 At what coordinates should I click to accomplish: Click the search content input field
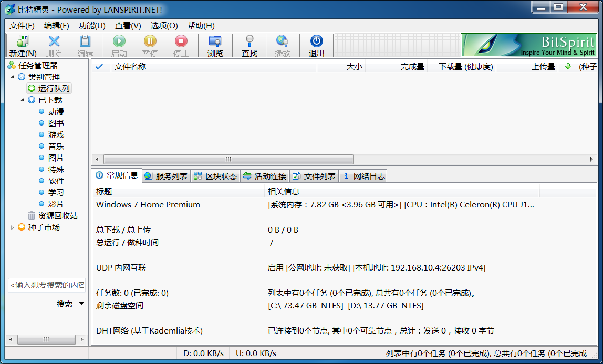(x=47, y=285)
